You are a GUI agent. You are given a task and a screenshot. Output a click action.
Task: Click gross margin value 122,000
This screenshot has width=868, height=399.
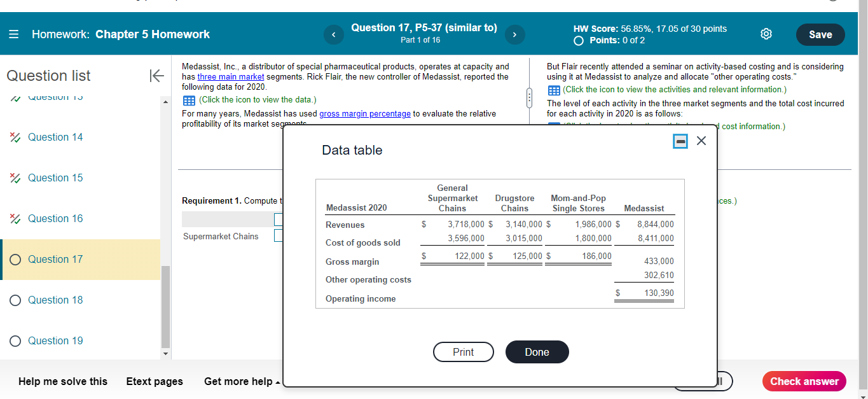point(470,256)
